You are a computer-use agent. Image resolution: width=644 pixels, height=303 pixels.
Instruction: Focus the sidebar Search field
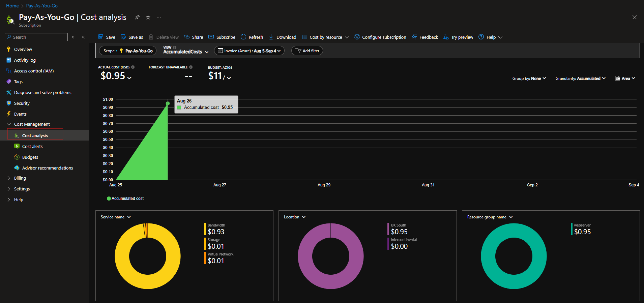coord(36,37)
